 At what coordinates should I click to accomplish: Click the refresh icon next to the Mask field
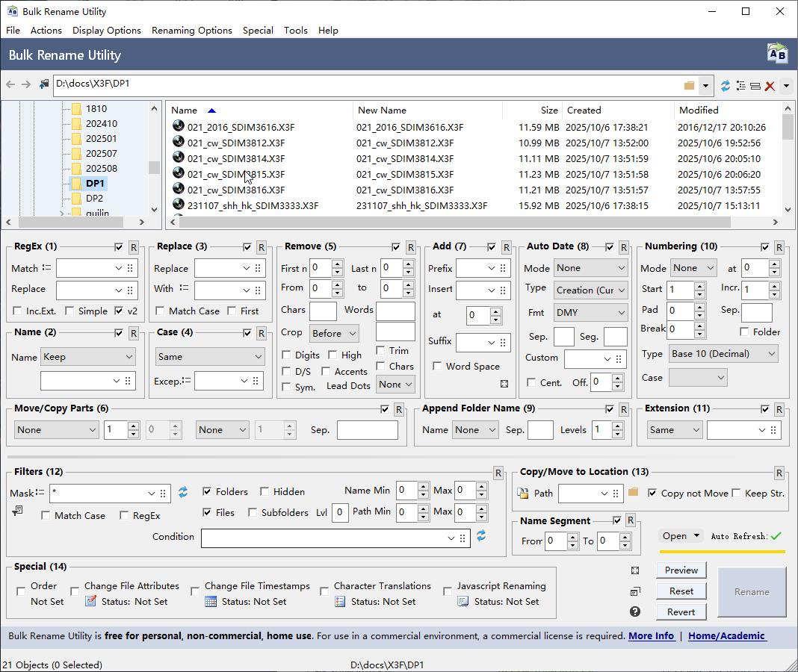tap(183, 492)
